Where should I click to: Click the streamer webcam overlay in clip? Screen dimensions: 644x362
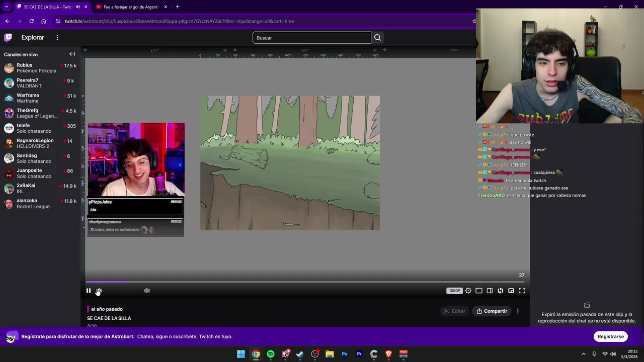pos(136,159)
